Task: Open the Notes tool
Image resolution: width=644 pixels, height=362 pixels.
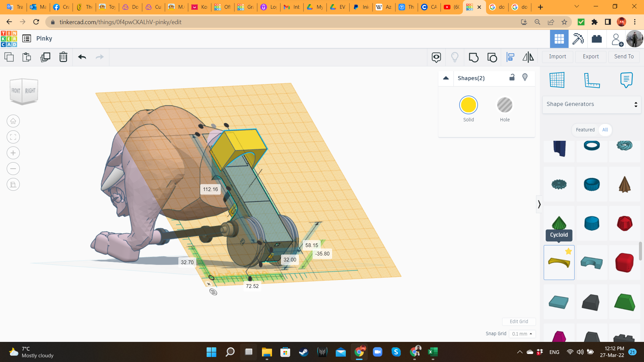Action: [626, 80]
